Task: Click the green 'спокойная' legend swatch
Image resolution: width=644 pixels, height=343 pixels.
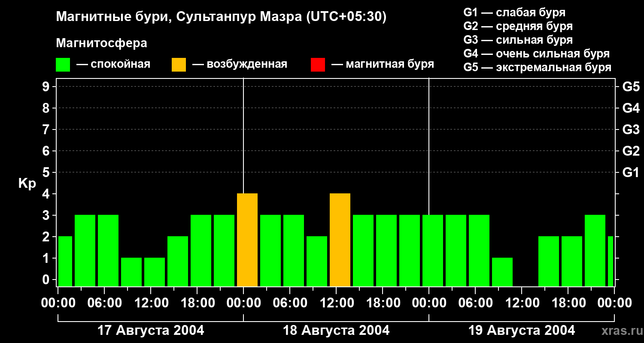Action: coord(63,65)
